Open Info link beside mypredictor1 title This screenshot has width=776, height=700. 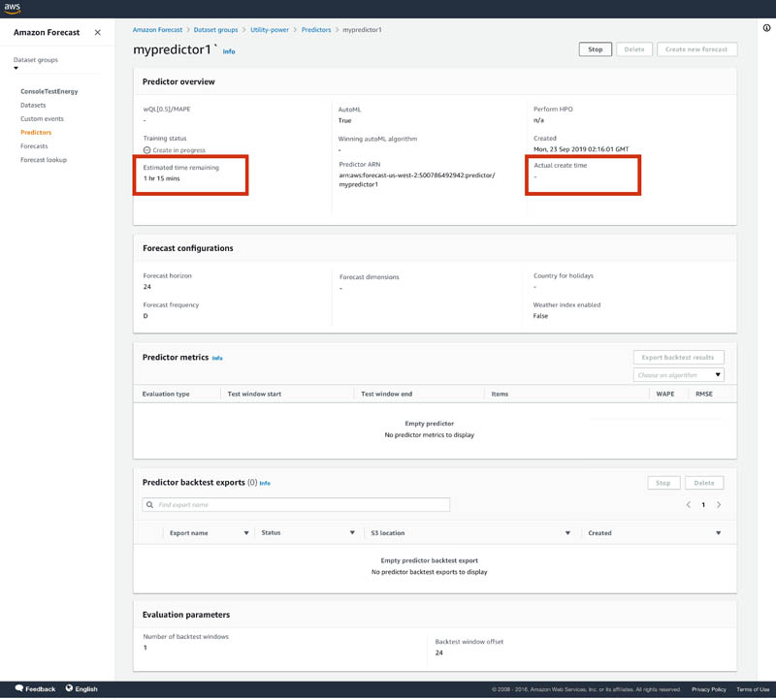pos(229,51)
